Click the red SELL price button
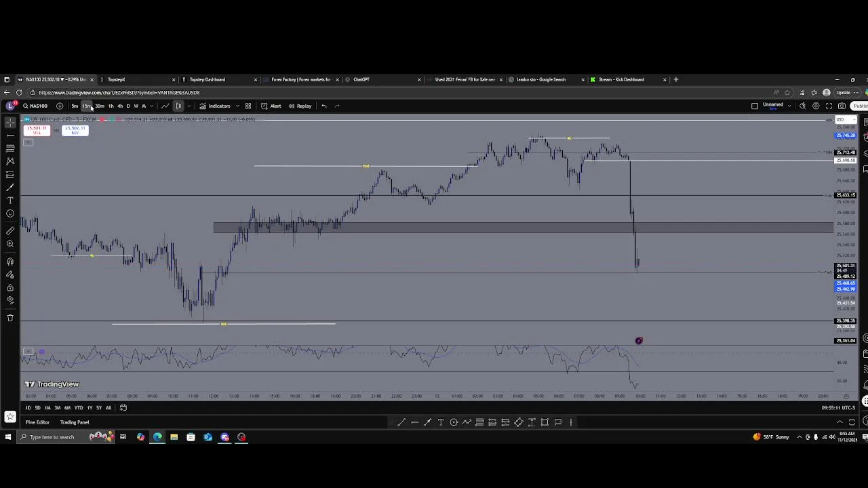The image size is (868, 488). coord(37,130)
